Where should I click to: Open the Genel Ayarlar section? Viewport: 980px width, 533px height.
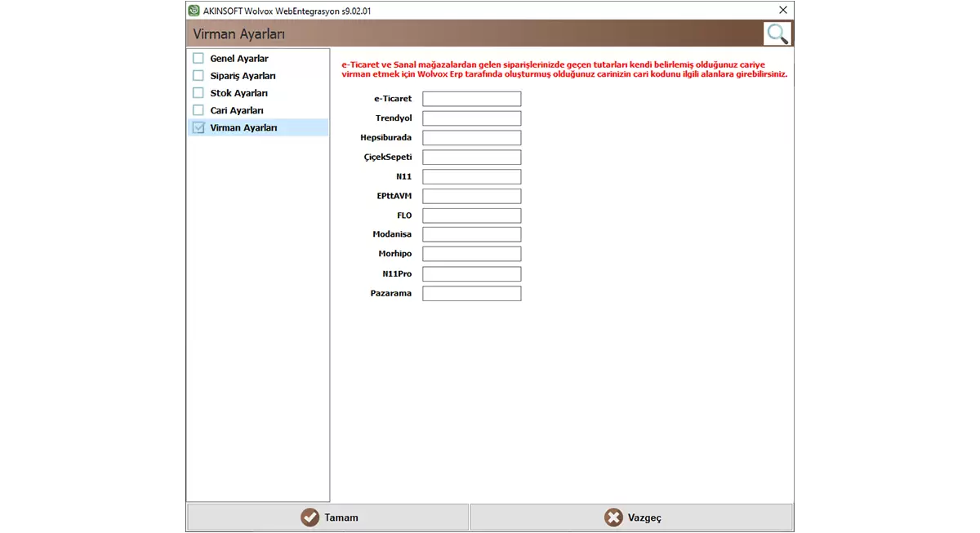click(239, 59)
